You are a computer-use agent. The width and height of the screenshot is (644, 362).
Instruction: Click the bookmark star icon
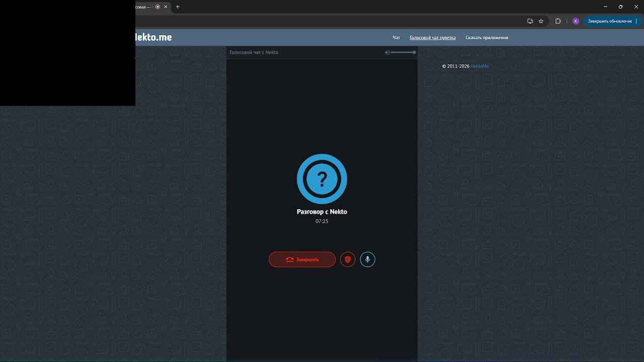pos(541,21)
